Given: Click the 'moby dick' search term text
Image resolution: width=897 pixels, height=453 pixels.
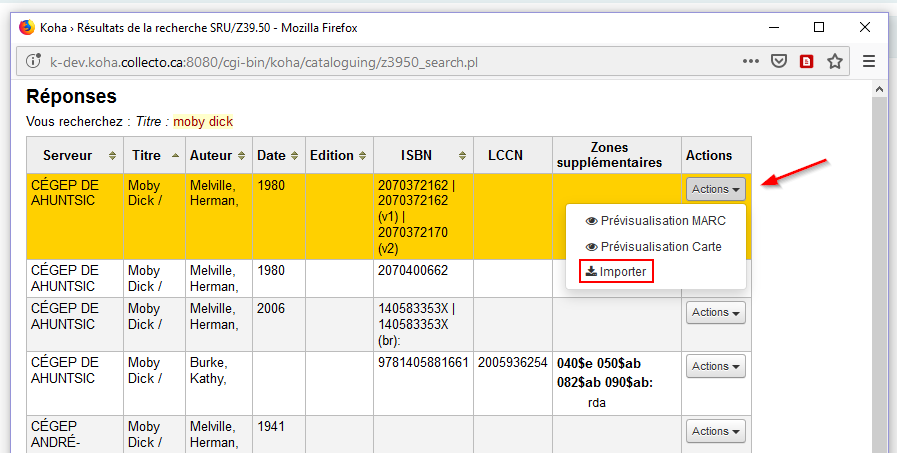Looking at the screenshot, I should click(x=203, y=122).
